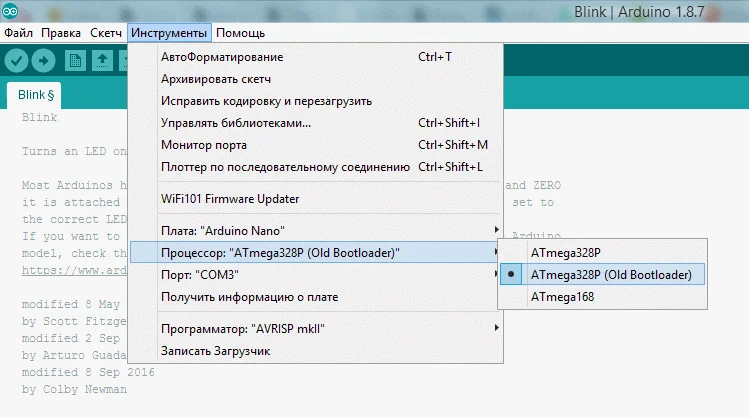Expand the Программатор: "AVRISP mkII" submenu

[x=316, y=329]
